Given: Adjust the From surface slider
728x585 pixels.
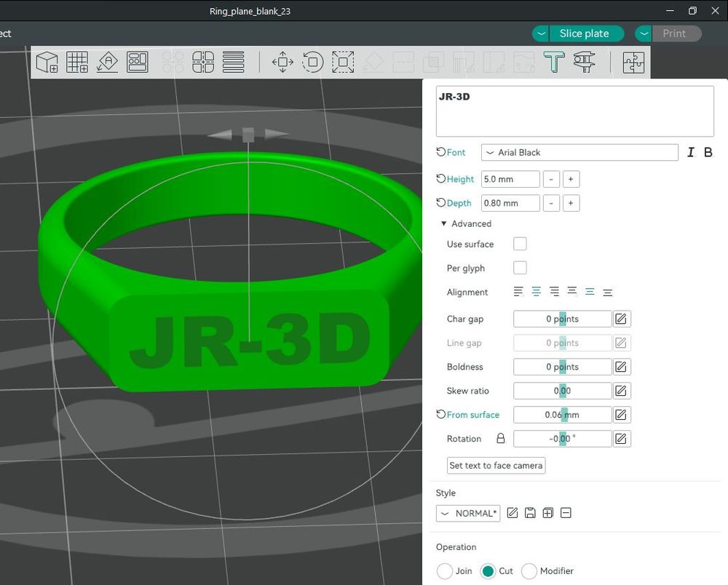Looking at the screenshot, I should click(562, 415).
